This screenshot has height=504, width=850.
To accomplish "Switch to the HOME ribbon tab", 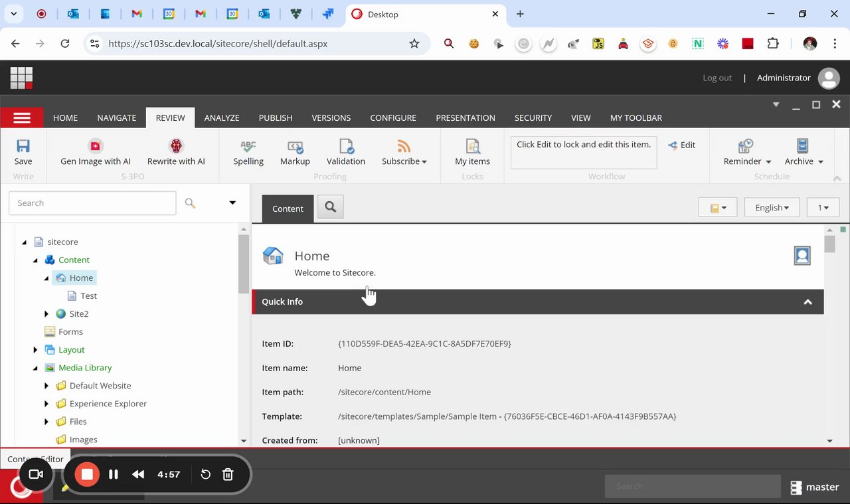I will tap(65, 118).
